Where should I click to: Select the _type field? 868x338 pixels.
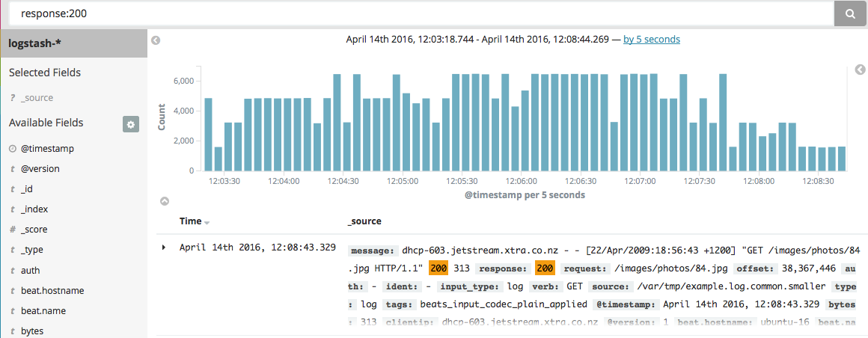pyautogui.click(x=32, y=250)
